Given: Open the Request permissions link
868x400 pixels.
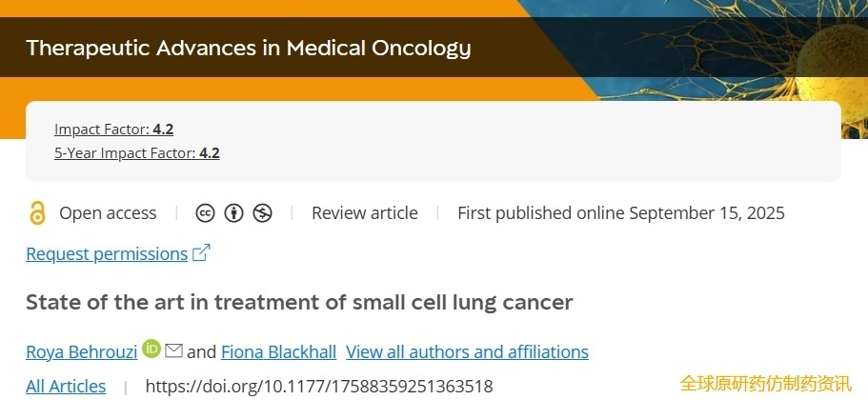Looking at the screenshot, I should click(x=107, y=254).
